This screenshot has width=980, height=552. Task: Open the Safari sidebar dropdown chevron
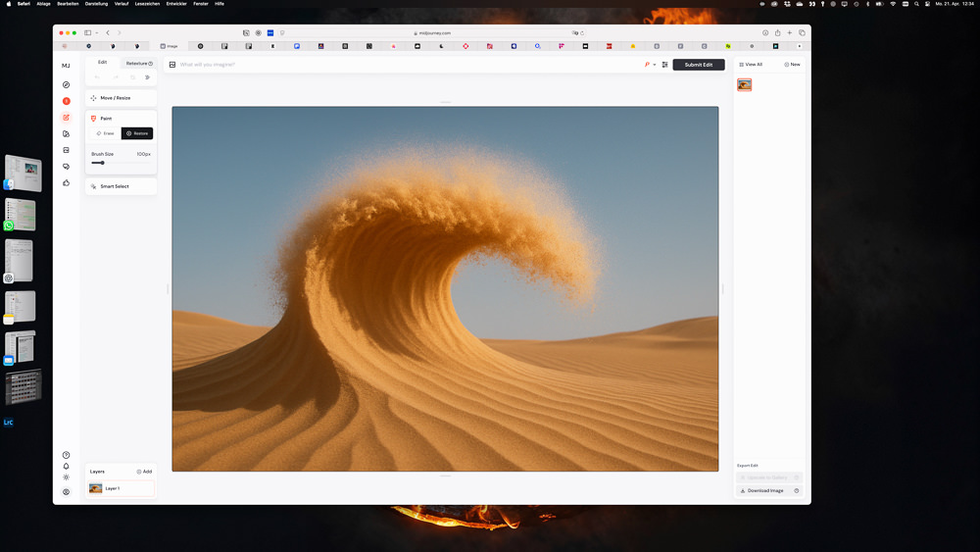coord(97,33)
